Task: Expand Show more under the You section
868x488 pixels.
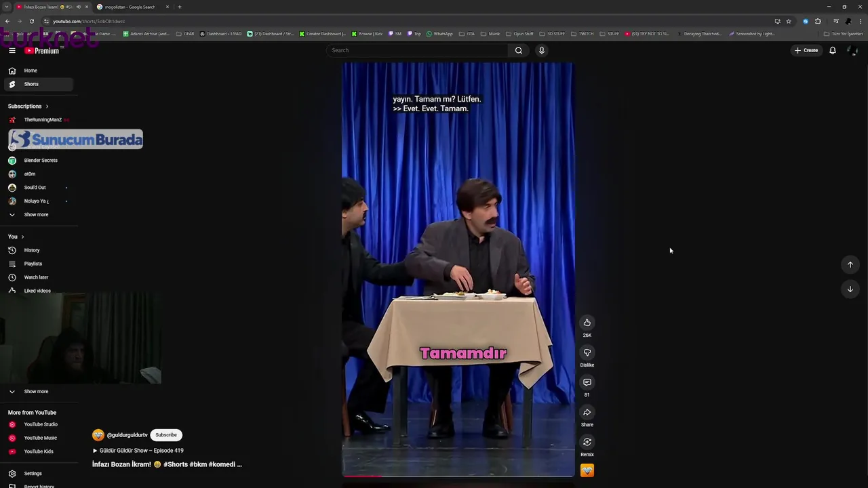Action: pos(38,392)
